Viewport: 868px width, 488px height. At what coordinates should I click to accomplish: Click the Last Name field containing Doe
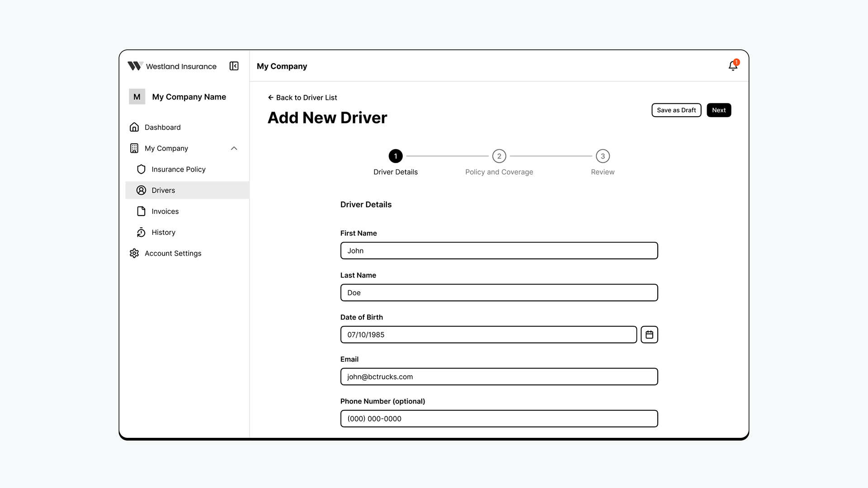click(x=499, y=293)
